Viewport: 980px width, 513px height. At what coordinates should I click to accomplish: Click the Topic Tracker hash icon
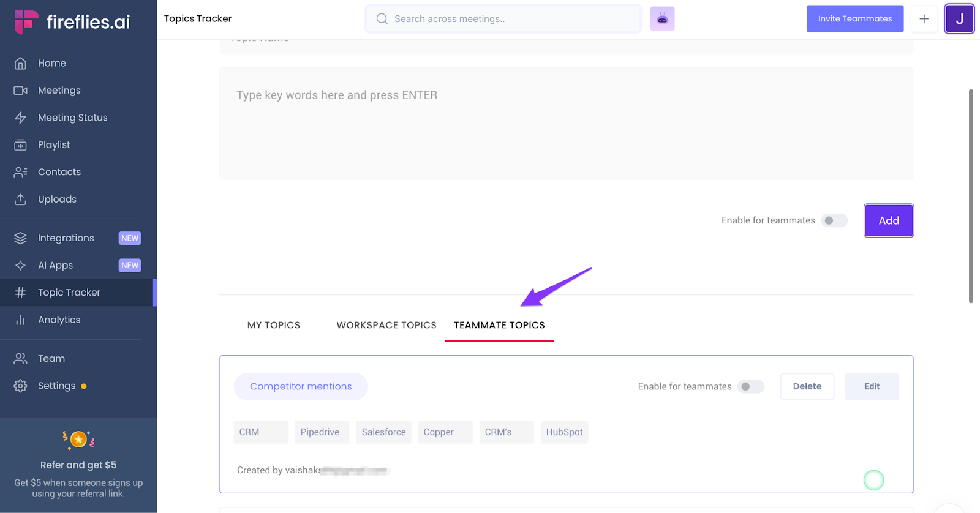tap(20, 293)
